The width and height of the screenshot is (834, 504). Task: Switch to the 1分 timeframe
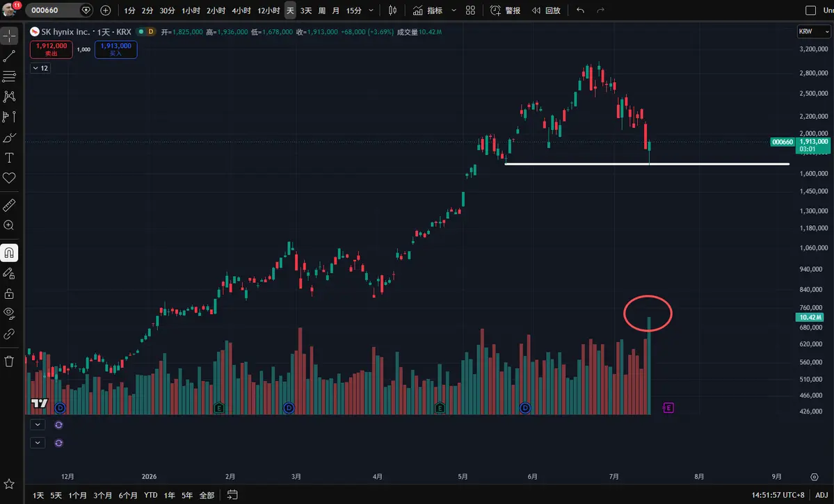click(129, 10)
